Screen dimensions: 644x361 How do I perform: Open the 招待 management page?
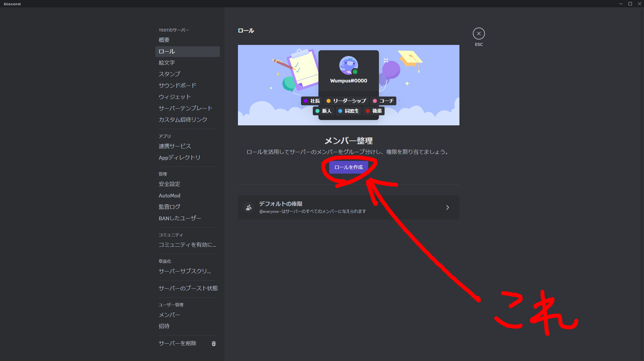[x=164, y=326]
